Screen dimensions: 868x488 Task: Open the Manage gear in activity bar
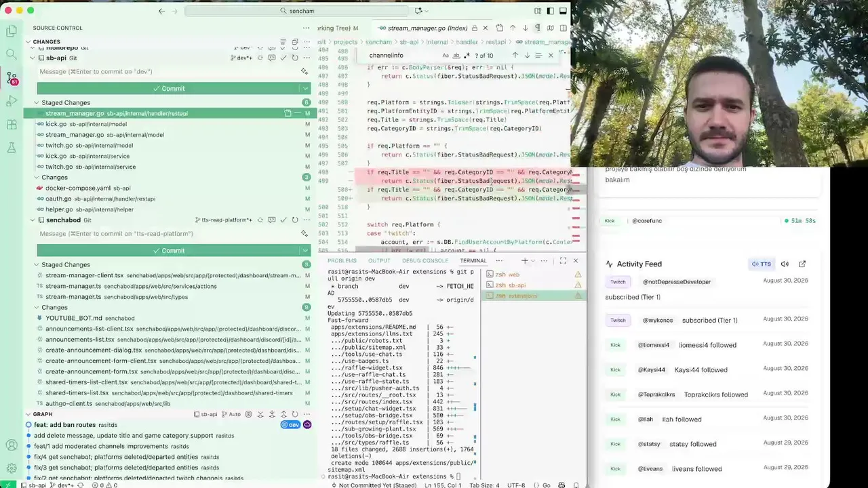12,468
